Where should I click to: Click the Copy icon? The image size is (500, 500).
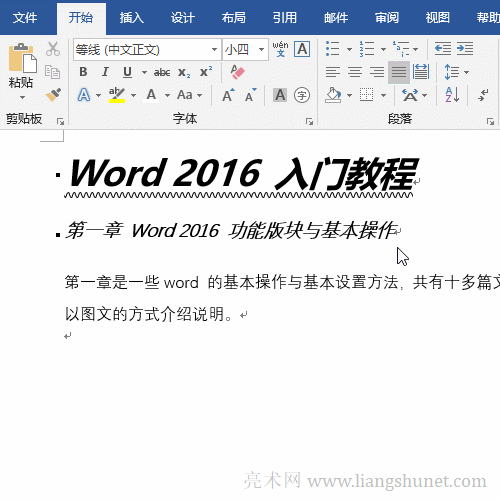pyautogui.click(x=52, y=72)
